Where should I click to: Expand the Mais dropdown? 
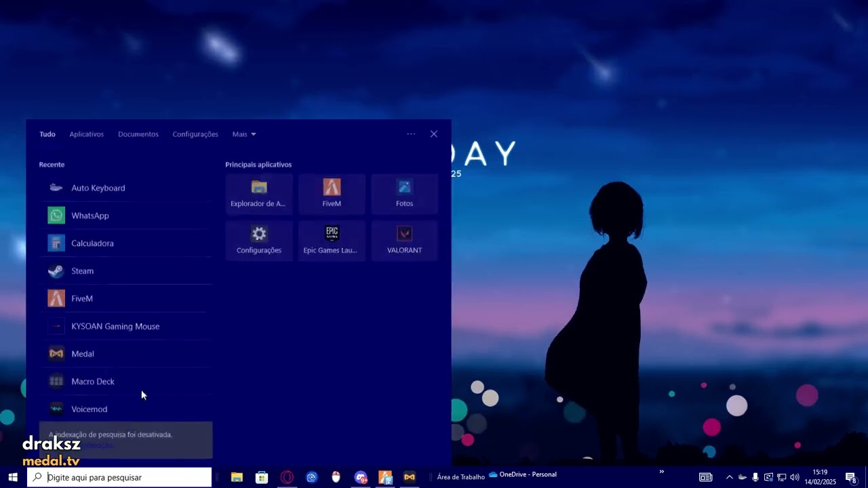[x=244, y=134]
